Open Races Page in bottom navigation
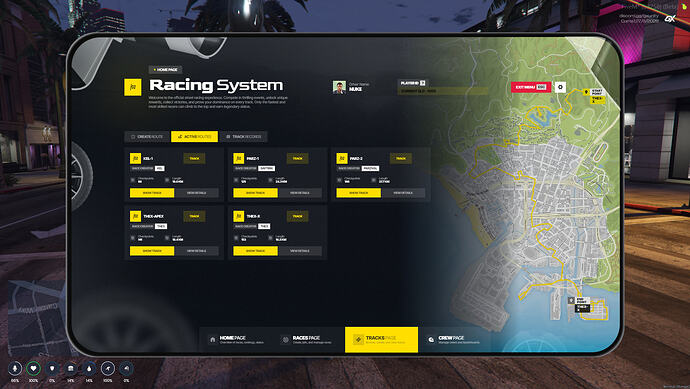This screenshot has height=389, width=690. tap(307, 340)
